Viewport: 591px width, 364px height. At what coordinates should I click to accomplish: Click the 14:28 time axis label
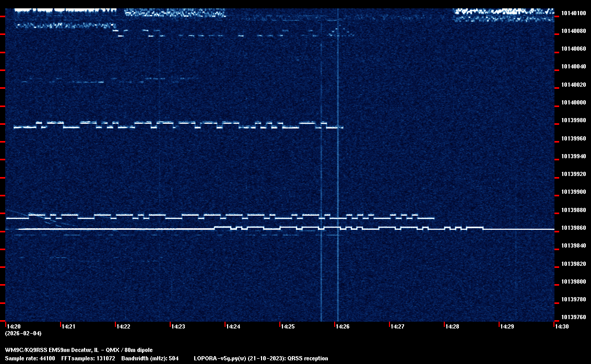coord(452,326)
